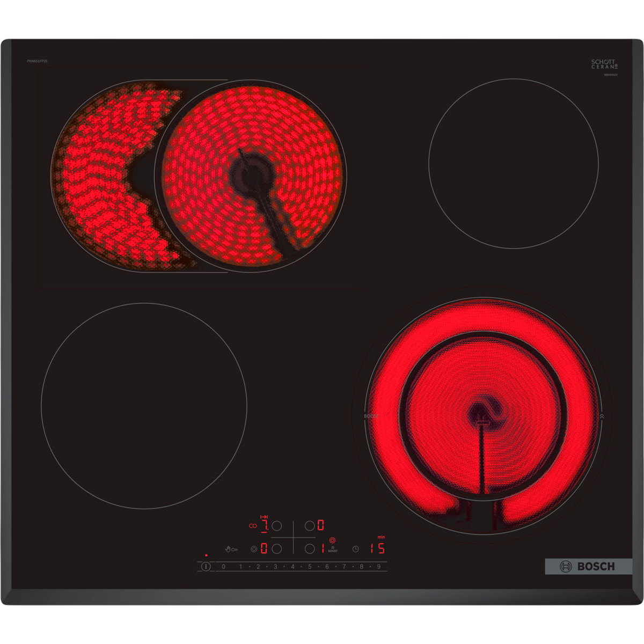The height and width of the screenshot is (644, 644).
Task: Tap the 15 min timer display
Action: (x=377, y=548)
